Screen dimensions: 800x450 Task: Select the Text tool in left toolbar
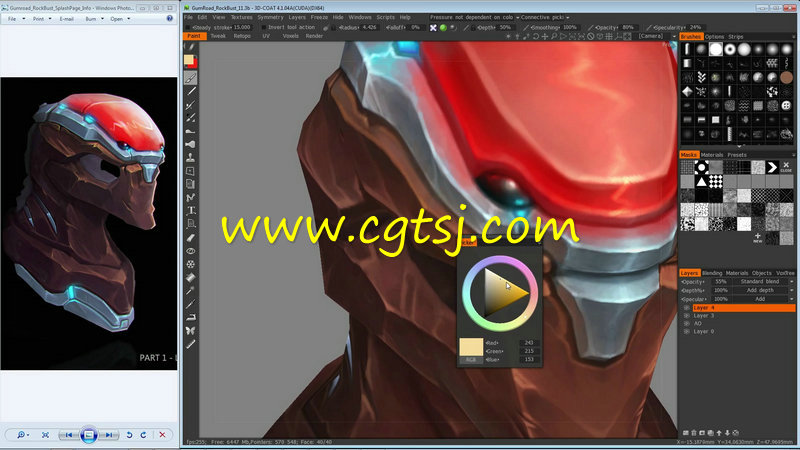click(190, 211)
